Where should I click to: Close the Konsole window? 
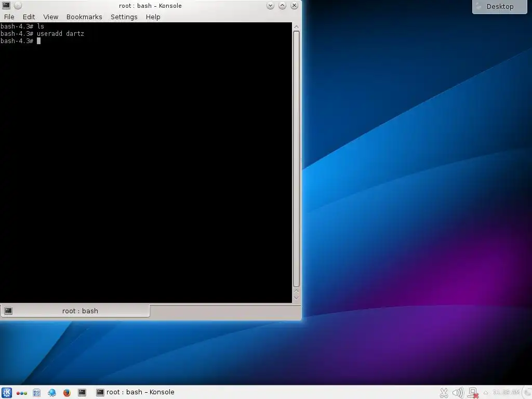tap(295, 5)
